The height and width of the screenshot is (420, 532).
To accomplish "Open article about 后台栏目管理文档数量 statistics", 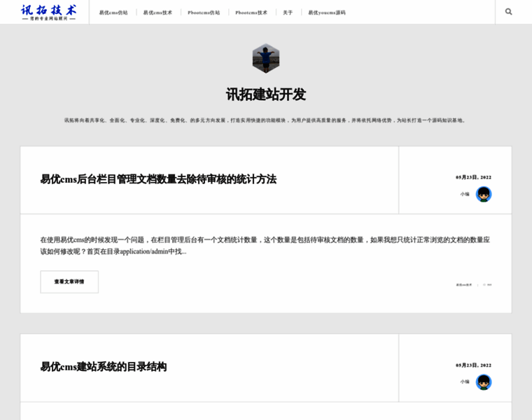I will 158,179.
